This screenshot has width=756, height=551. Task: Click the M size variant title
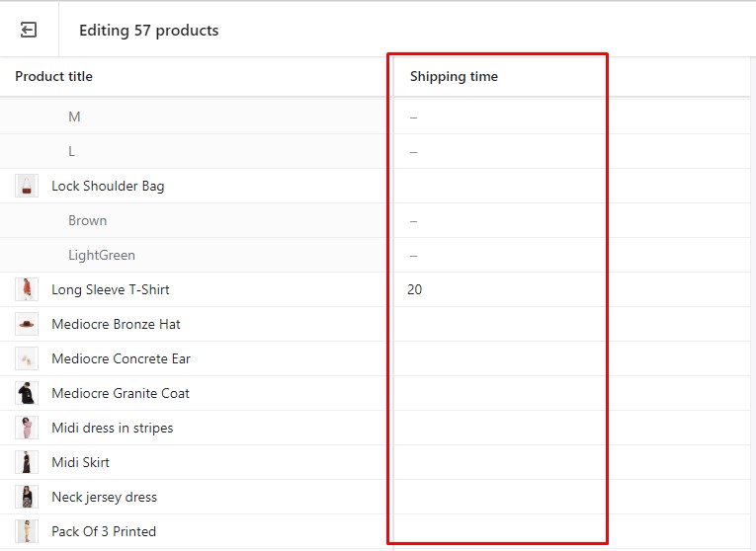point(74,117)
